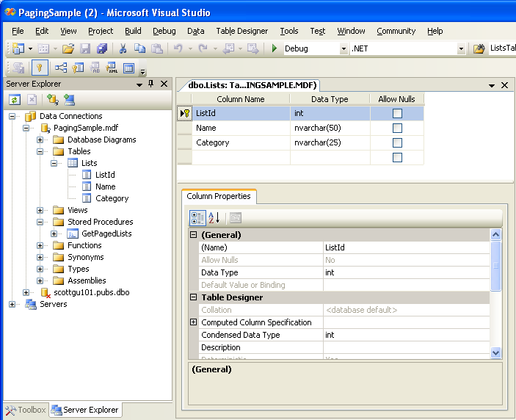Click the Cut scissors icon
Viewport: 516px width, 420px height.
[123, 48]
